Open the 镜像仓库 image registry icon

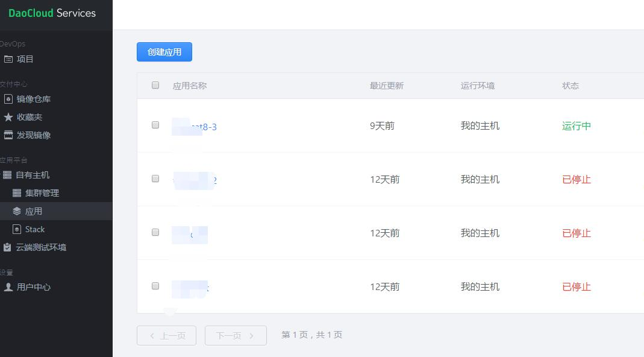[8, 99]
